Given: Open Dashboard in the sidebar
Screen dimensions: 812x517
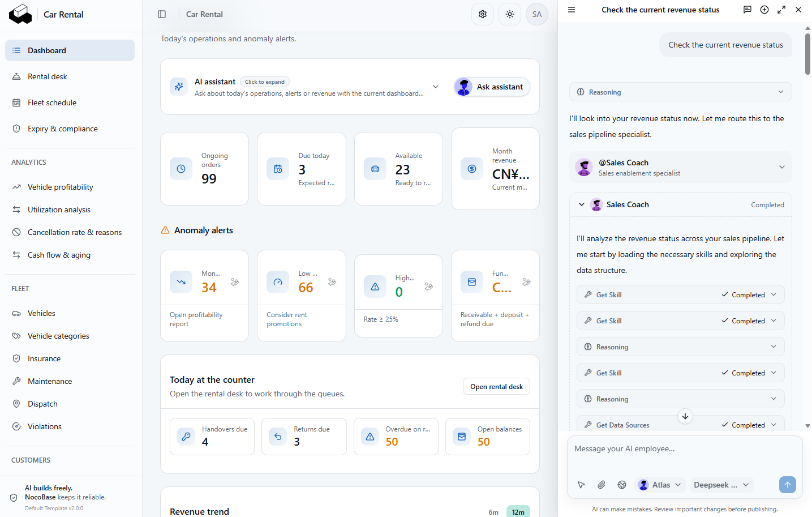Looking at the screenshot, I should (x=70, y=50).
